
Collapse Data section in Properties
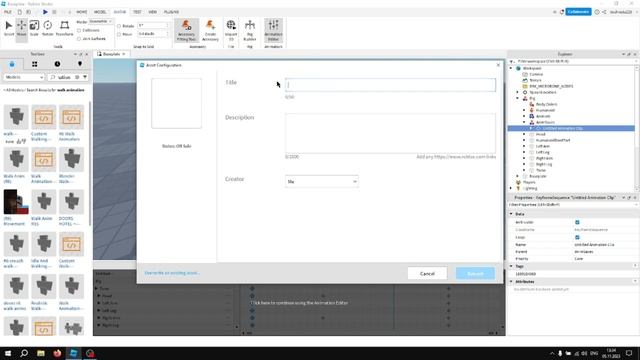pyautogui.click(x=511, y=214)
